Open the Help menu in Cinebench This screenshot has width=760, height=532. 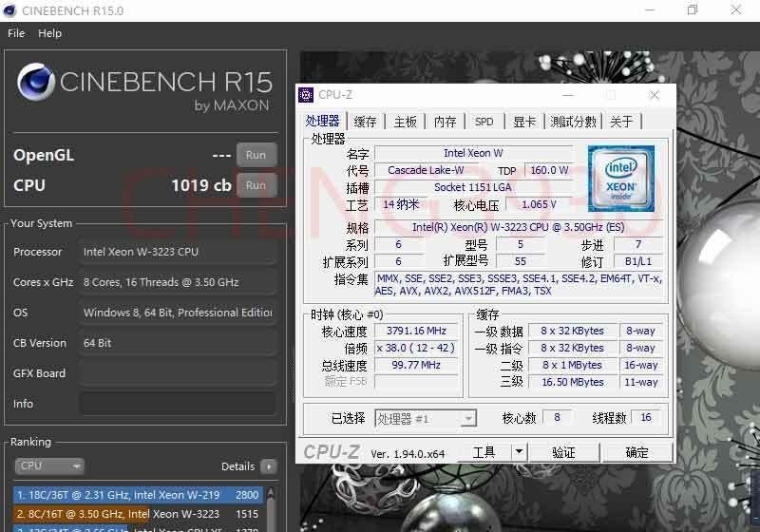pyautogui.click(x=50, y=33)
